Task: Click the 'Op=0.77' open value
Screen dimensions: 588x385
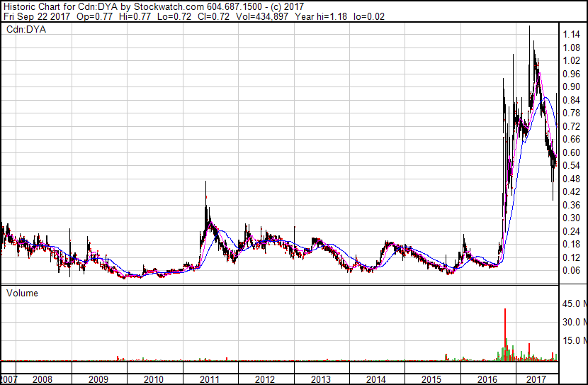Action: [x=94, y=16]
